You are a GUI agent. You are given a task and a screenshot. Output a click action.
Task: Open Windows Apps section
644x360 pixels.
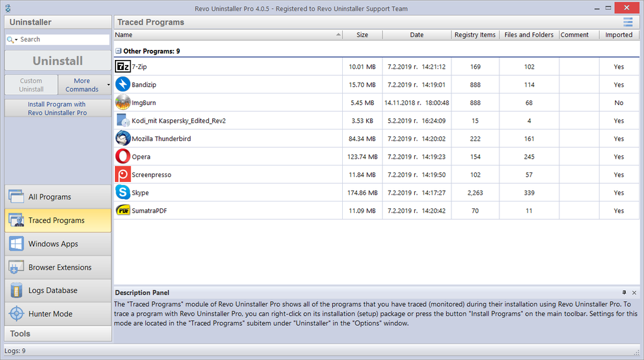coord(58,244)
